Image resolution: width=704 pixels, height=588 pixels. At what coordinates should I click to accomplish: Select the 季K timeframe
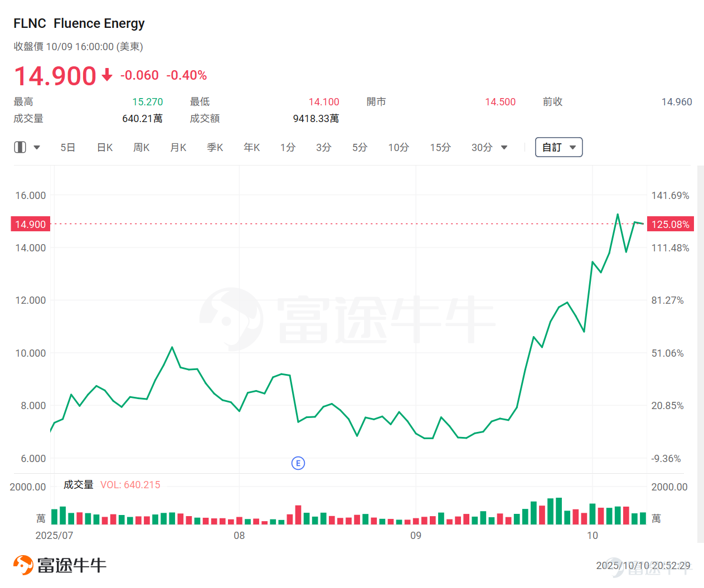pyautogui.click(x=215, y=147)
